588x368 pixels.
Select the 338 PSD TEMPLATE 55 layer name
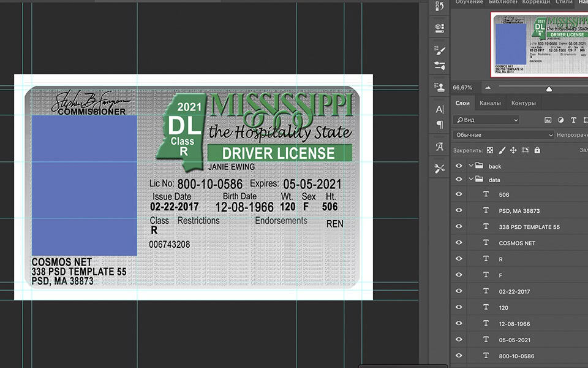coord(529,227)
